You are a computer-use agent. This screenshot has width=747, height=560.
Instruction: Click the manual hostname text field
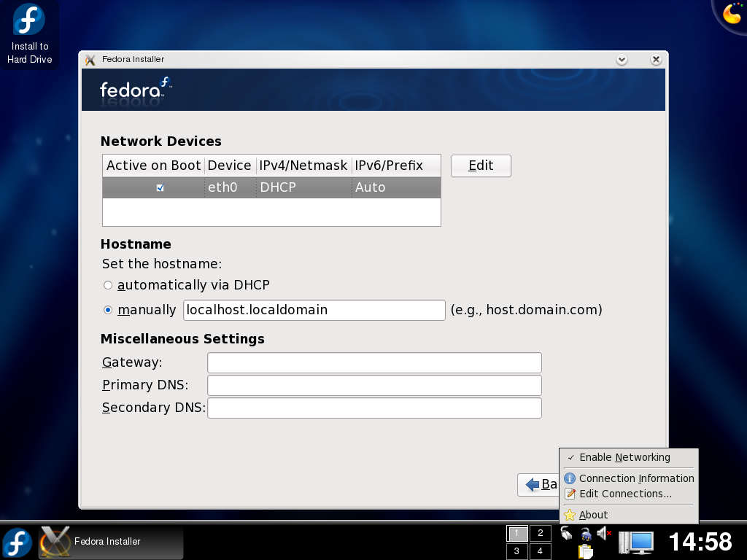[x=314, y=310]
